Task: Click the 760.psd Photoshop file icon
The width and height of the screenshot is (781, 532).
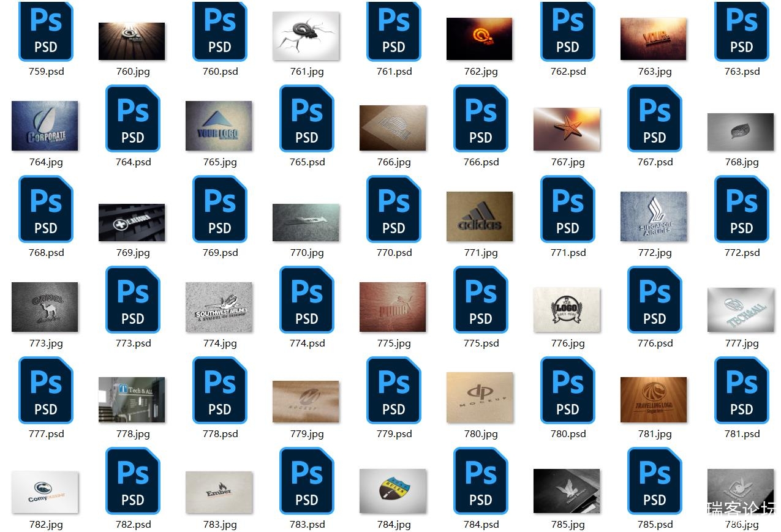Action: point(220,31)
